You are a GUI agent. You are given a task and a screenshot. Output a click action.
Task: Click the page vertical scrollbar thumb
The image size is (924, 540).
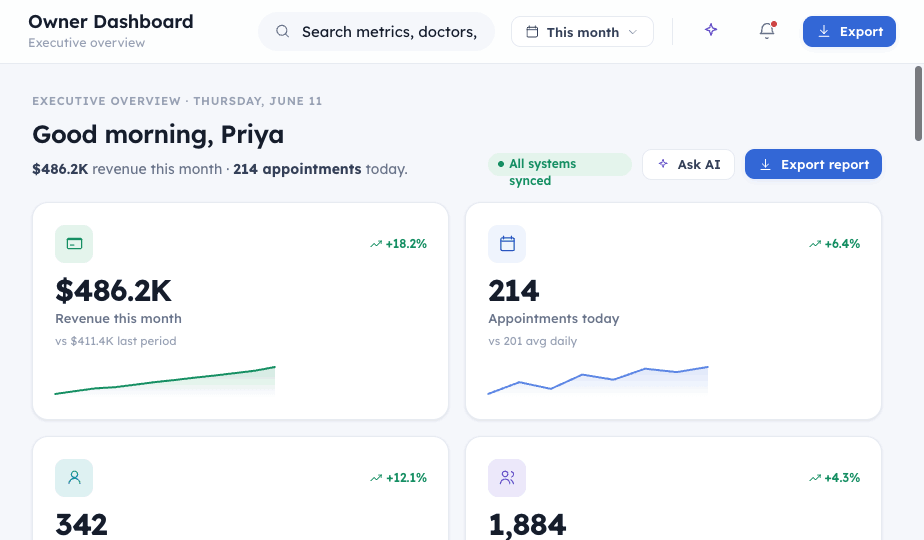point(918,104)
